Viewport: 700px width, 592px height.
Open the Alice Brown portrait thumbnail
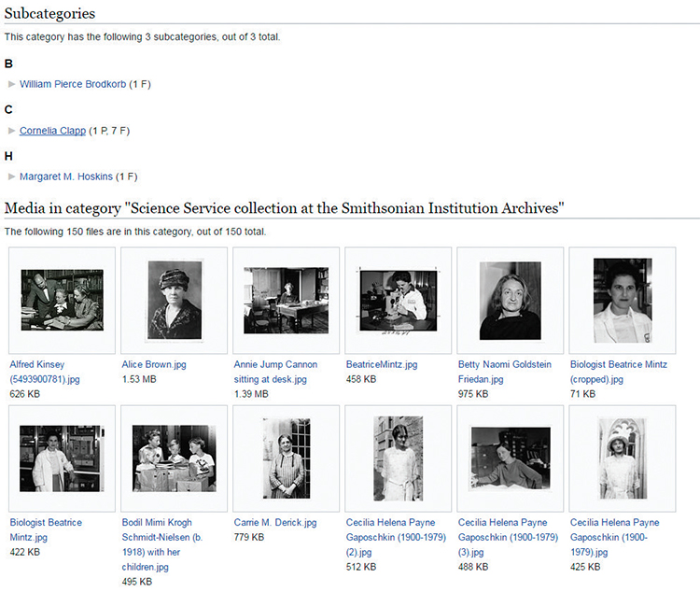[175, 300]
